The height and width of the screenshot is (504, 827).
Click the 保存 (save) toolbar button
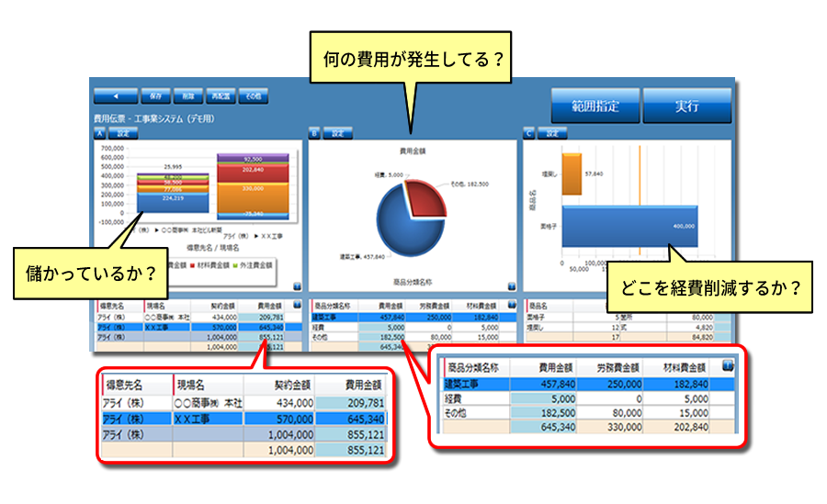[x=155, y=95]
